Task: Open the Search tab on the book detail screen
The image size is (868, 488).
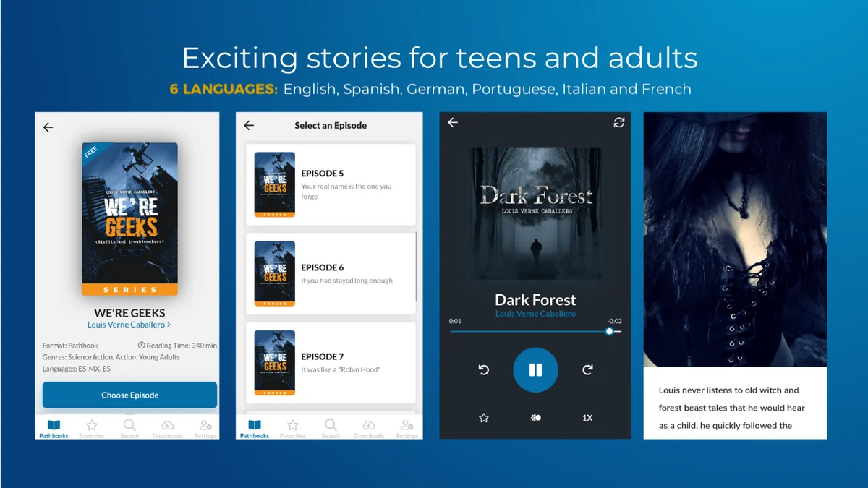Action: pyautogui.click(x=129, y=429)
